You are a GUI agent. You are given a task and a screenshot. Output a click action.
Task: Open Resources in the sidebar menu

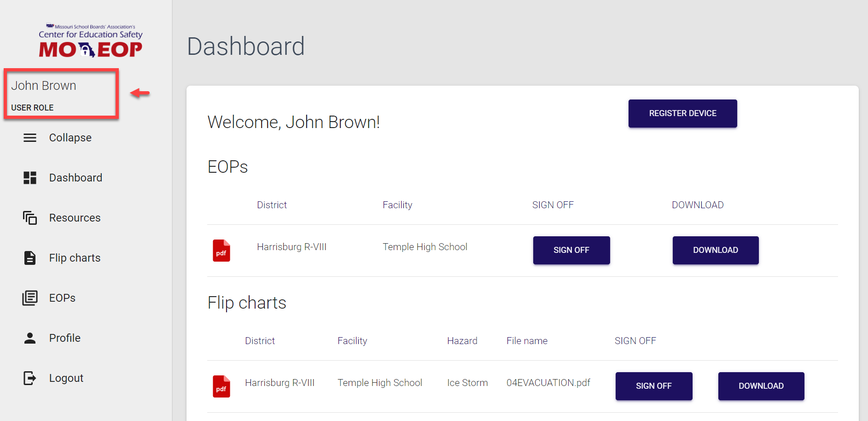tap(75, 218)
